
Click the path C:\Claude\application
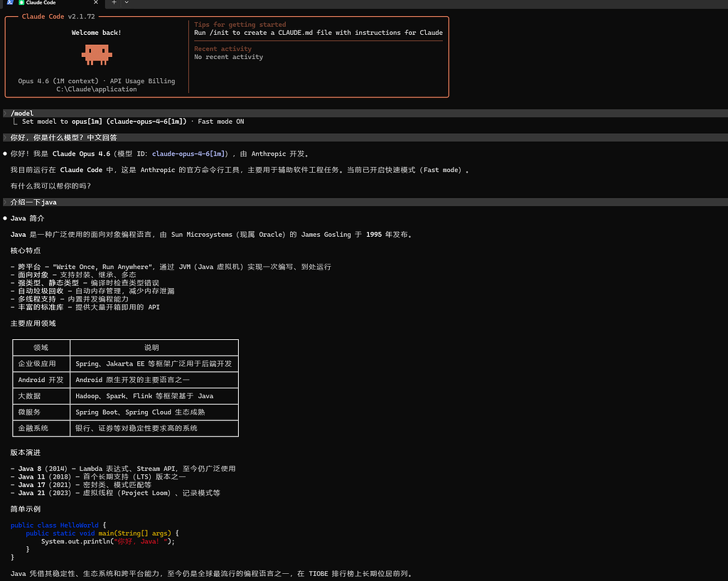[x=97, y=89]
